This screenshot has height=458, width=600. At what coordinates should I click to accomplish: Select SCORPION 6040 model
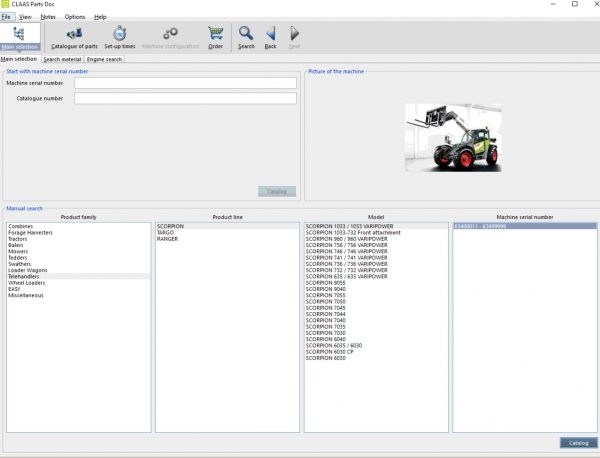376,339
